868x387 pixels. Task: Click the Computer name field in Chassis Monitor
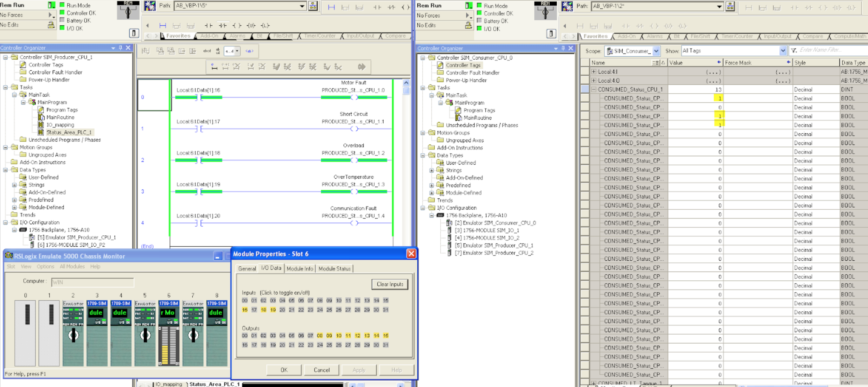click(x=92, y=282)
